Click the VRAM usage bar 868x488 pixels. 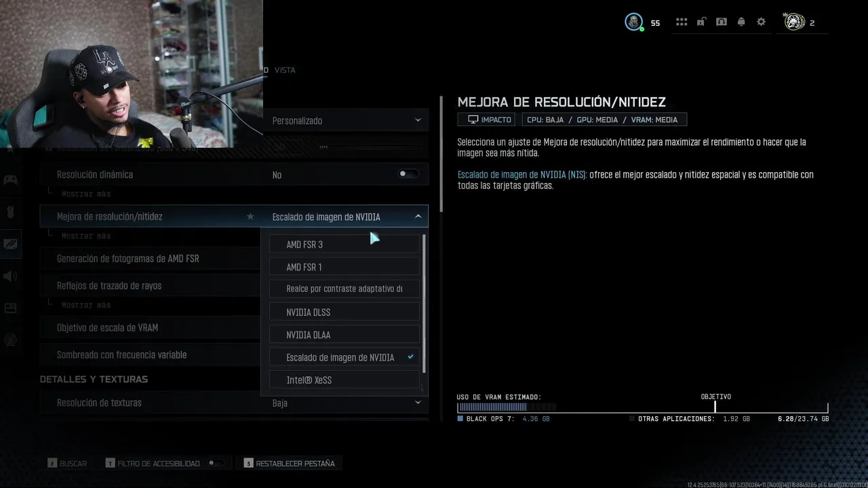coord(642,407)
